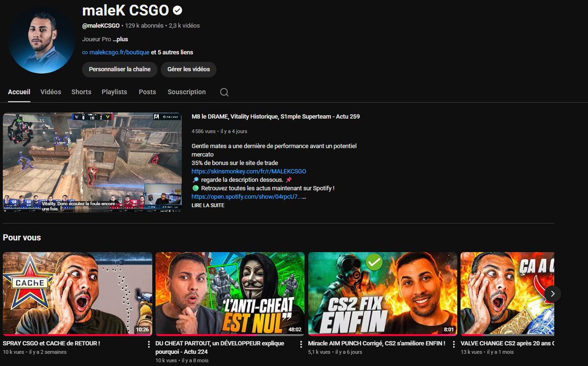588x366 pixels.
Task: Click title 'SPRAY CSGO et CACHE de RETOUR !'
Action: 51,343
